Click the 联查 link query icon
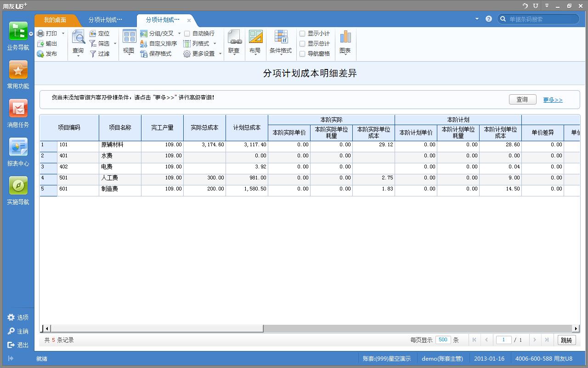This screenshot has width=588, height=368. [x=234, y=37]
